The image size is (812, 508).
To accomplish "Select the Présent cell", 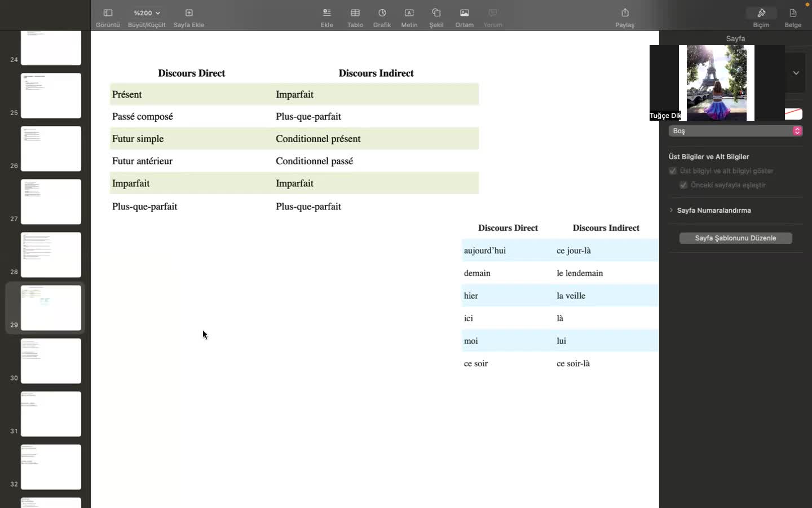I will (192, 94).
